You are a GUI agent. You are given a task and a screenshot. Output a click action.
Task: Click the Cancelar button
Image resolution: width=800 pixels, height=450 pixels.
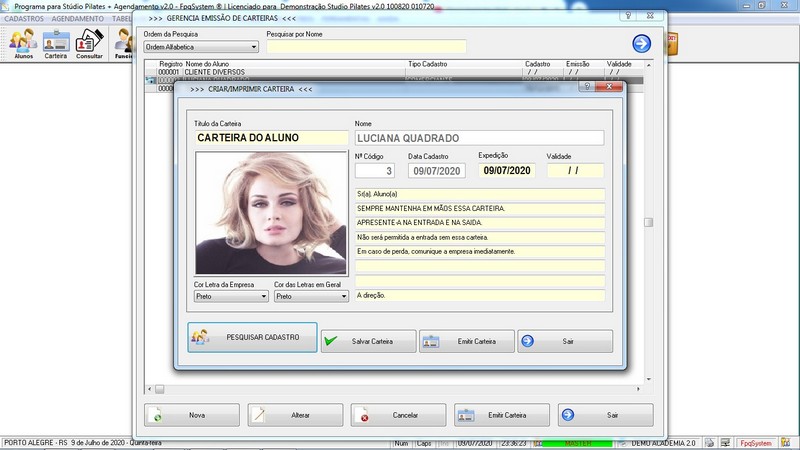(398, 415)
